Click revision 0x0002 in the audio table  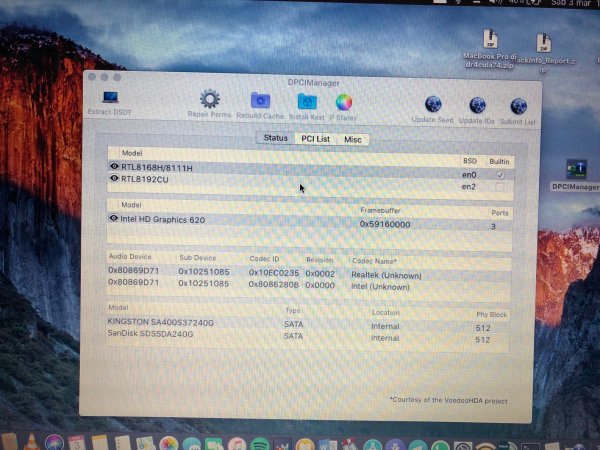pos(320,274)
